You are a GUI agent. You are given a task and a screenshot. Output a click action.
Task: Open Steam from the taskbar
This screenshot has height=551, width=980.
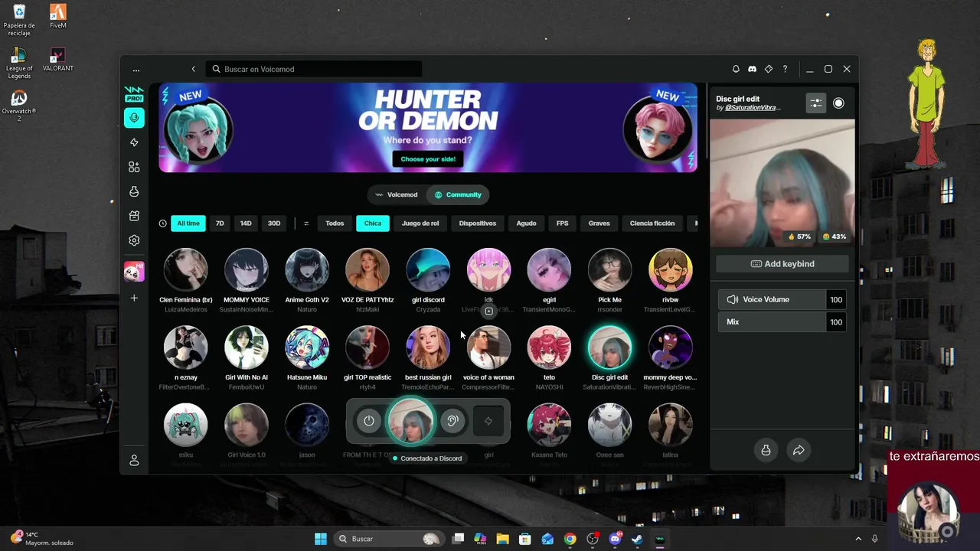click(x=637, y=539)
